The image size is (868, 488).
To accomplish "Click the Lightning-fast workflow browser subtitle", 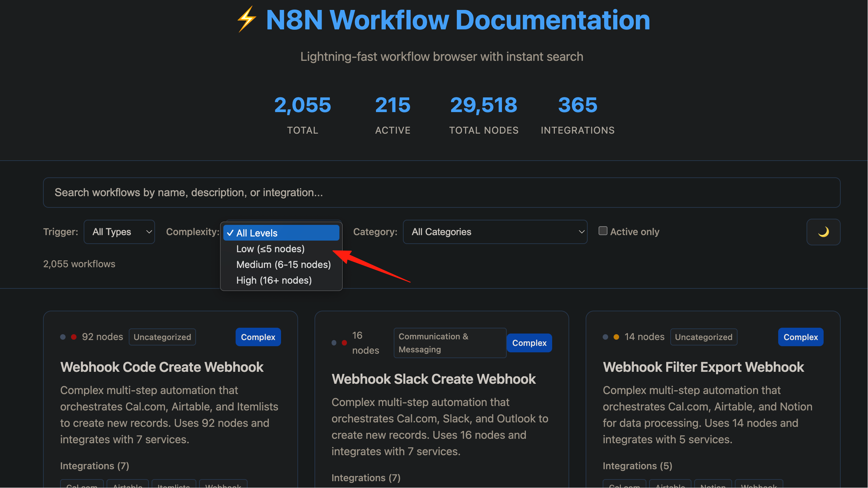I will 442,57.
